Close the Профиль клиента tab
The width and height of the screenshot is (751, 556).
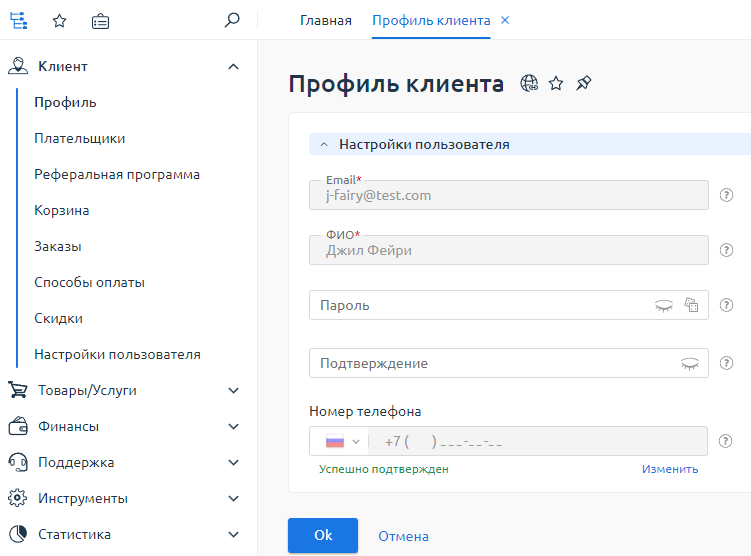tap(505, 20)
